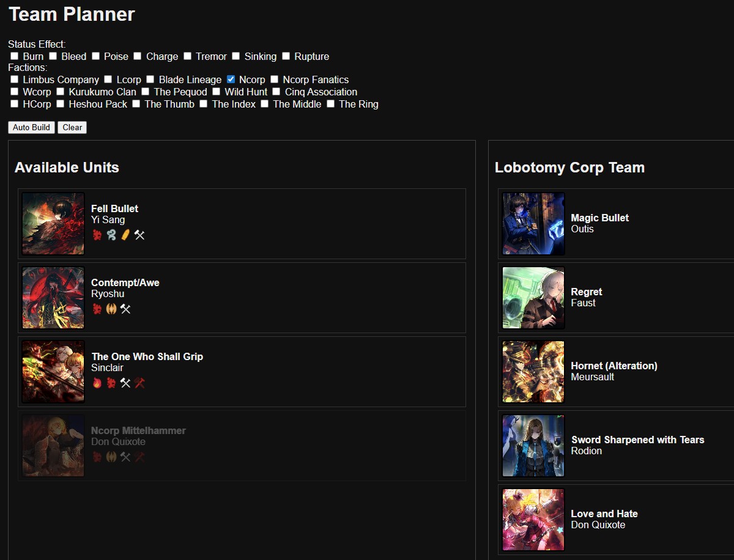Click Ncorp Mittelhammer's red crossed hammers icon
Viewport: 734px width, 560px height.
click(139, 457)
